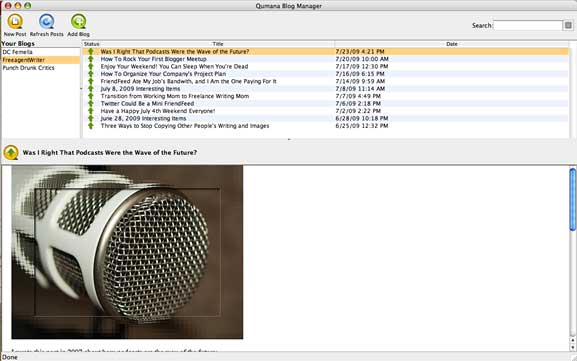Screen dimensions: 577x361
Task: Click the date 7/2/09 2:22 PM
Action: [x=358, y=111]
